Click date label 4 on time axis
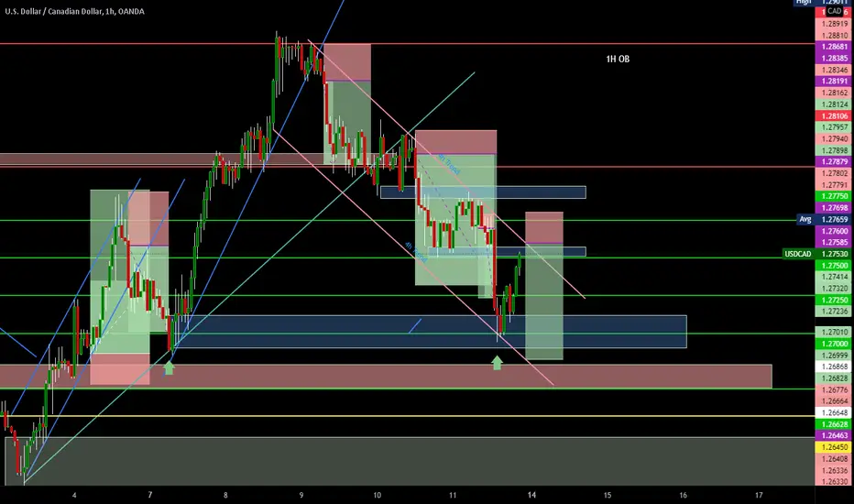 [74, 495]
